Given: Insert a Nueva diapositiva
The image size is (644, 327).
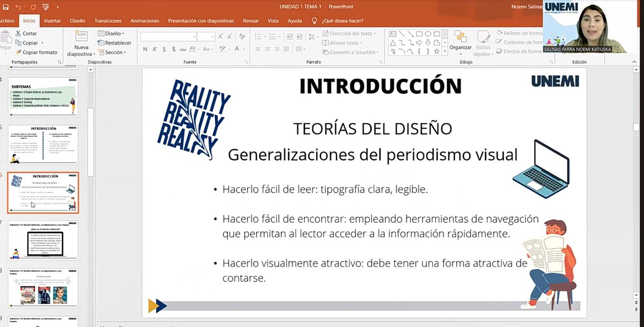Looking at the screenshot, I should (x=82, y=43).
